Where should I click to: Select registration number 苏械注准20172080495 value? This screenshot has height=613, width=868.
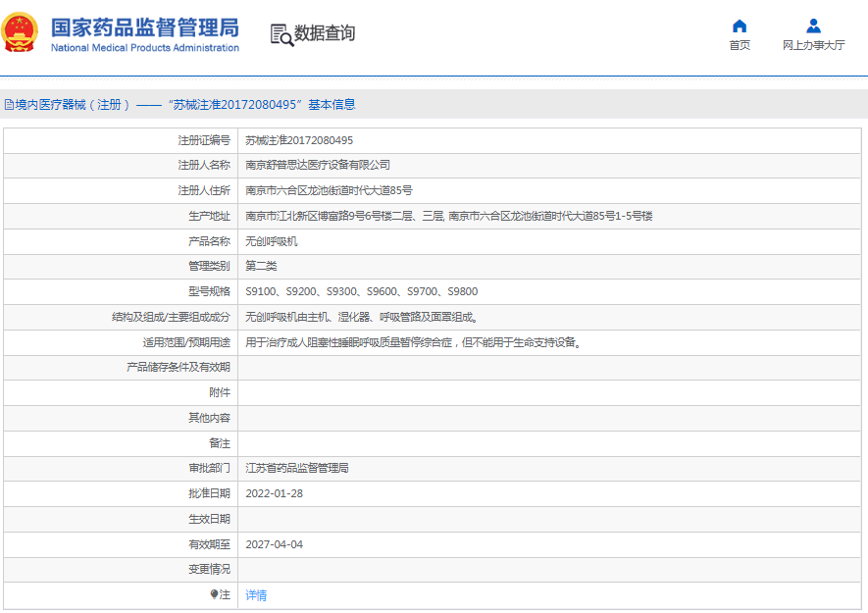point(299,140)
